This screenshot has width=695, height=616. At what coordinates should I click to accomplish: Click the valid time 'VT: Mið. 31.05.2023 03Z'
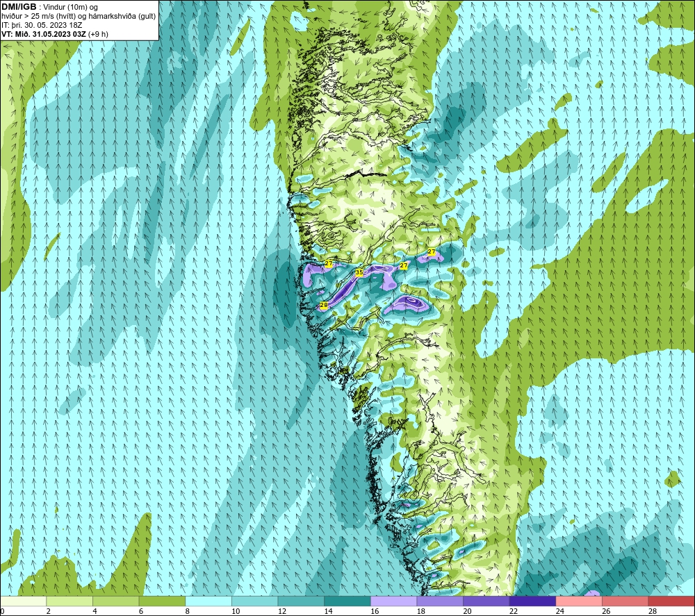(44, 34)
